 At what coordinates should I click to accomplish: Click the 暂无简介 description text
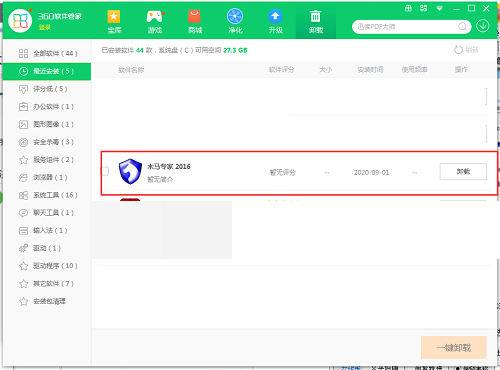(160, 179)
